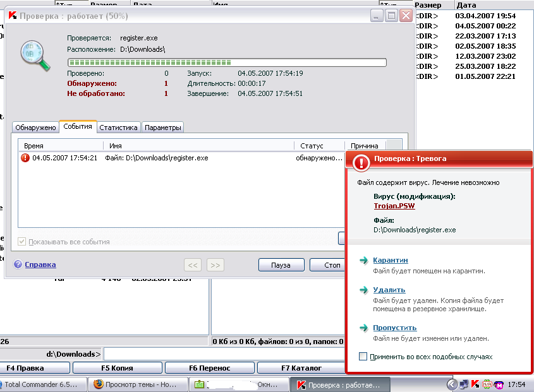Click the Firefox icon on the taskbar button
Viewport: 534px width, 392px height.
coord(99,384)
